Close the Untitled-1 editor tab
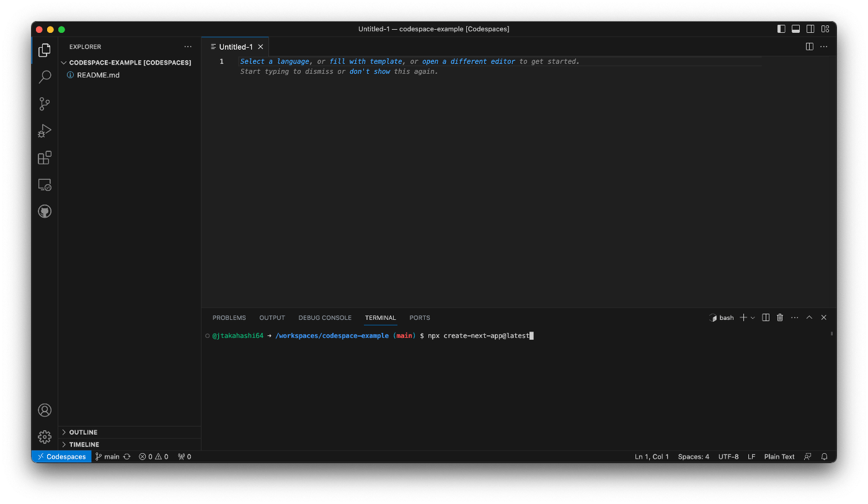Image resolution: width=868 pixels, height=504 pixels. click(x=260, y=47)
